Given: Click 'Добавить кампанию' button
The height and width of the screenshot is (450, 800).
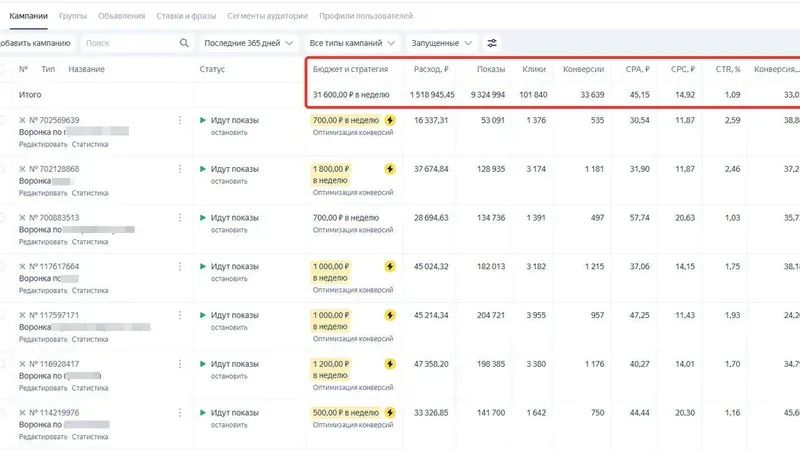Looking at the screenshot, I should coord(35,43).
